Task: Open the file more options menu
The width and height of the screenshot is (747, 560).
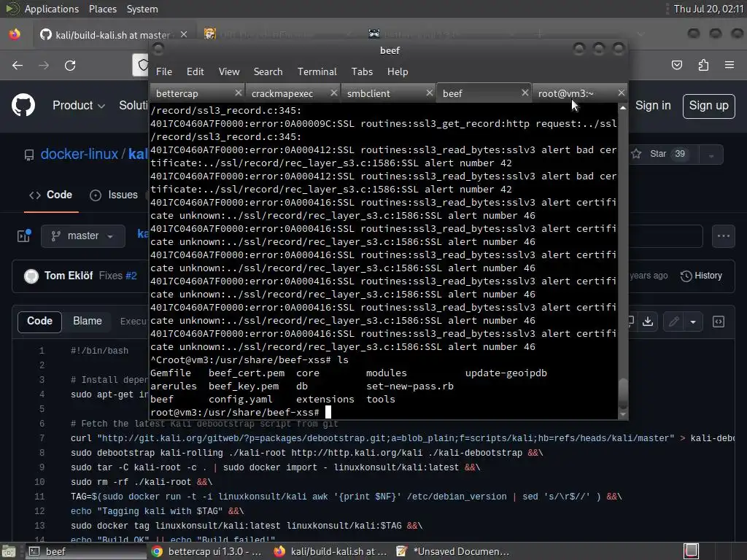Action: coord(723,236)
